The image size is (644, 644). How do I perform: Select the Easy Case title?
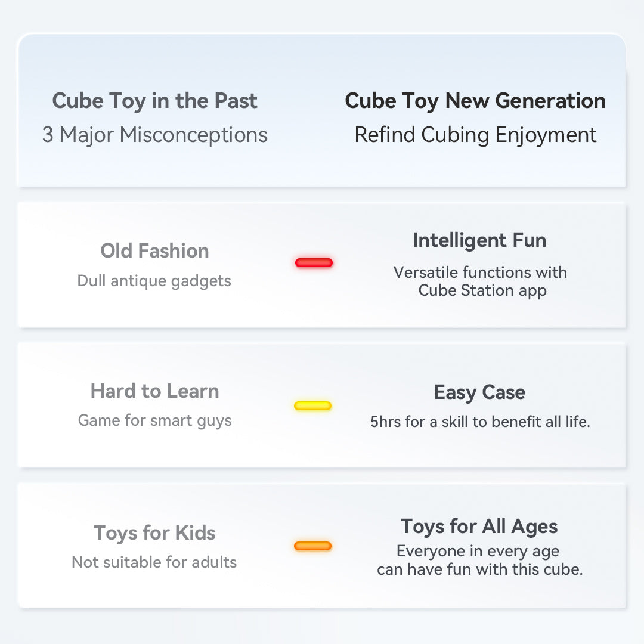pyautogui.click(x=479, y=392)
